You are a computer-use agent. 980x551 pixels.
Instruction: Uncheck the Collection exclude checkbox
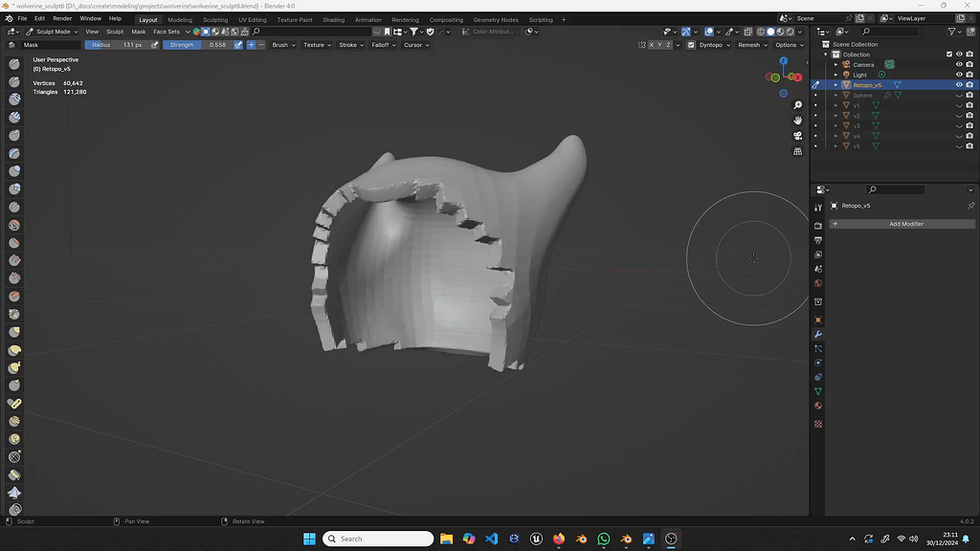pyautogui.click(x=948, y=55)
